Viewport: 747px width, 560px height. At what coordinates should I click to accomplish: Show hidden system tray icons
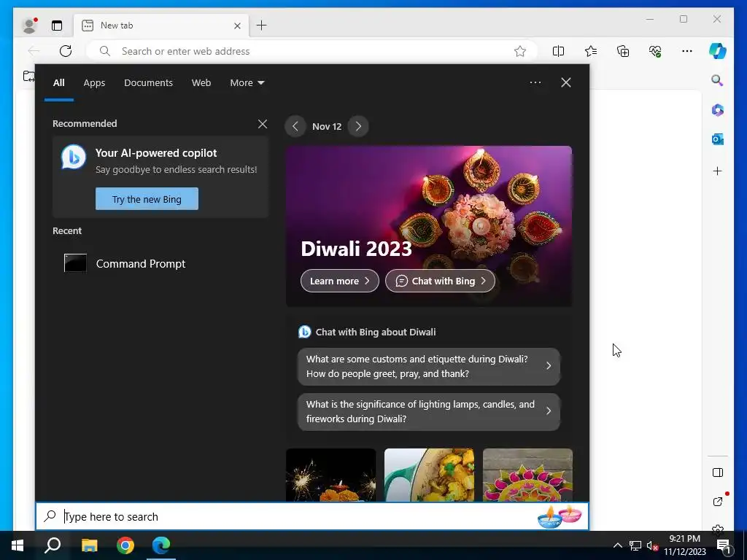point(617,545)
